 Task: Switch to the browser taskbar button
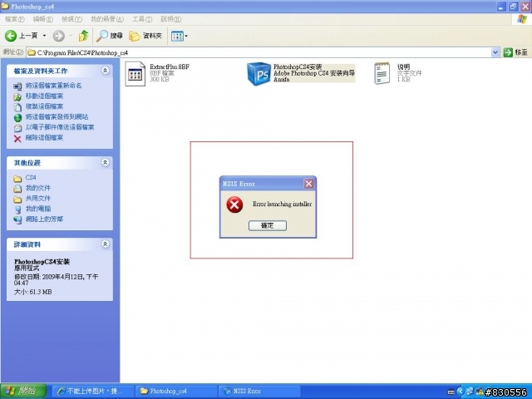(x=93, y=392)
